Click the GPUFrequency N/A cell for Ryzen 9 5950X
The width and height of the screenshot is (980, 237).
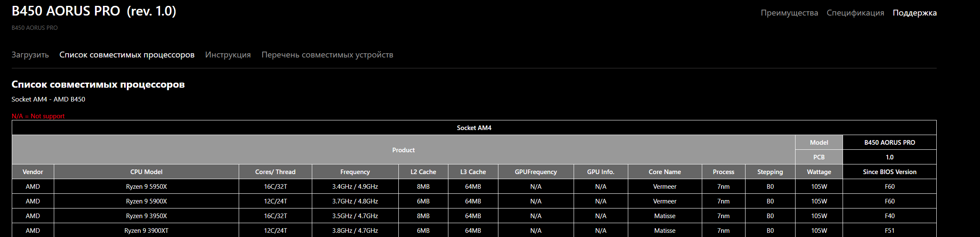(536, 187)
